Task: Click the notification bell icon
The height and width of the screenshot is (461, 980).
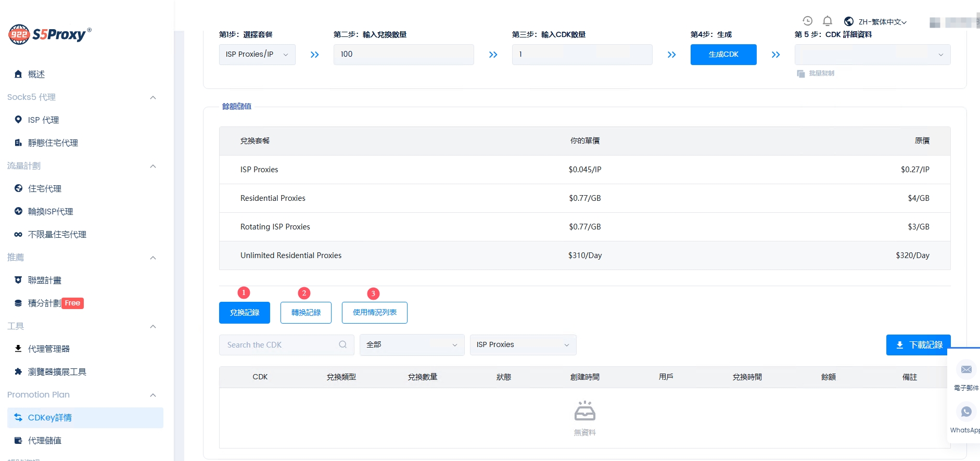Action: 827,21
